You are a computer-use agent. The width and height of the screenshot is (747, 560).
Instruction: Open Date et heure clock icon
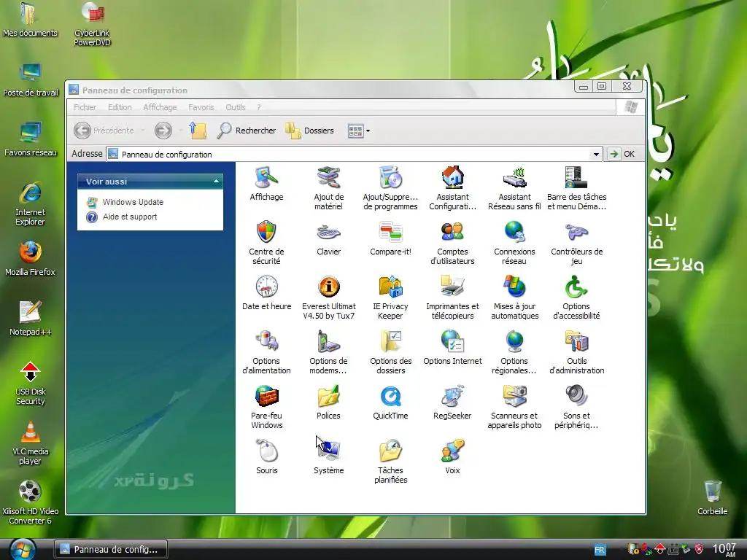(x=266, y=293)
